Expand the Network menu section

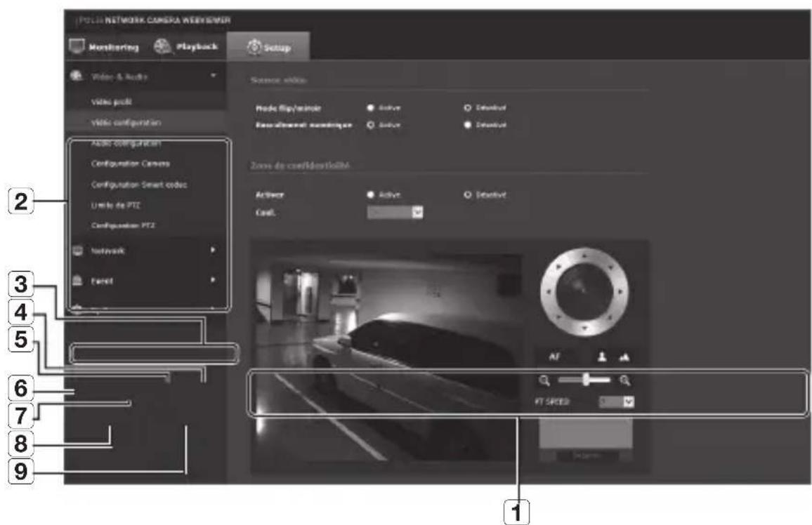(212, 250)
